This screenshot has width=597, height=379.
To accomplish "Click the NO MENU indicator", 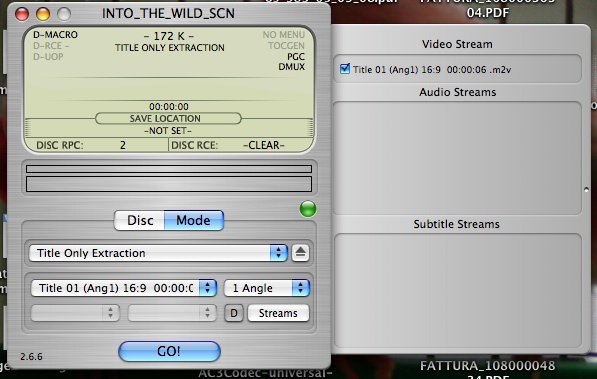I will [284, 35].
